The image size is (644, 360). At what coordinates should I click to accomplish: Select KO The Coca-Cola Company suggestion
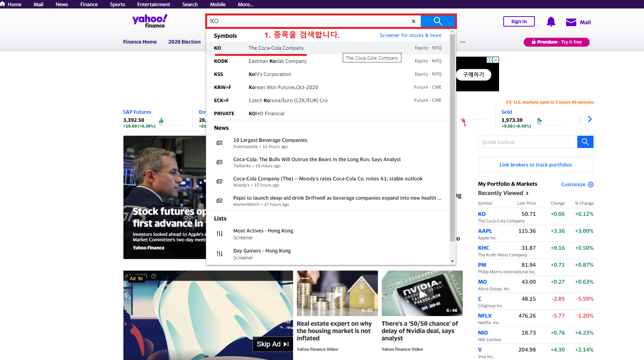tap(328, 48)
